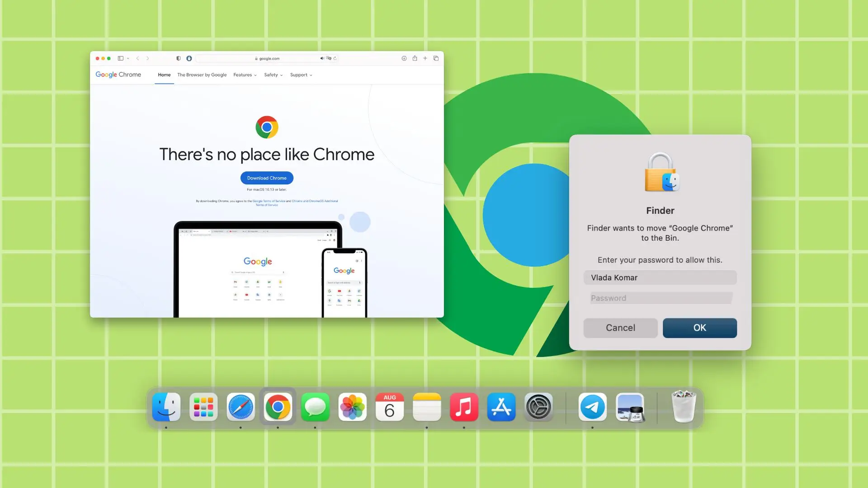This screenshot has width=868, height=488.
Task: Click the Google Chrome Dock icon
Action: click(278, 407)
